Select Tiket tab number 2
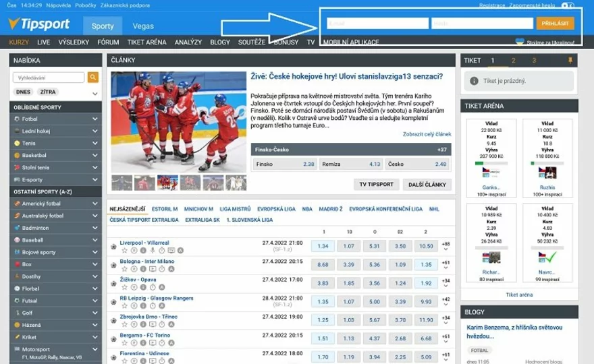Viewport: 594px width, 364px height. pos(513,61)
